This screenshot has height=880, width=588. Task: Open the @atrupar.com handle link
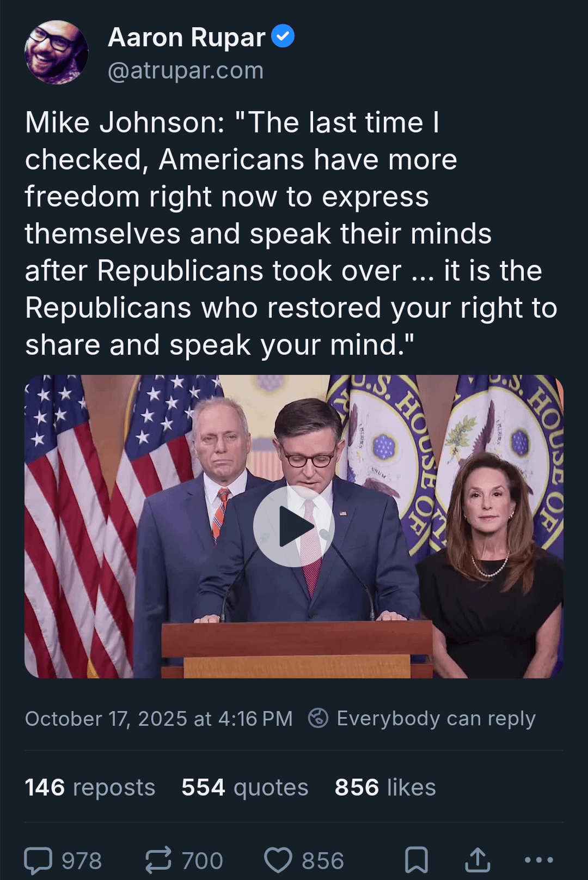point(186,71)
